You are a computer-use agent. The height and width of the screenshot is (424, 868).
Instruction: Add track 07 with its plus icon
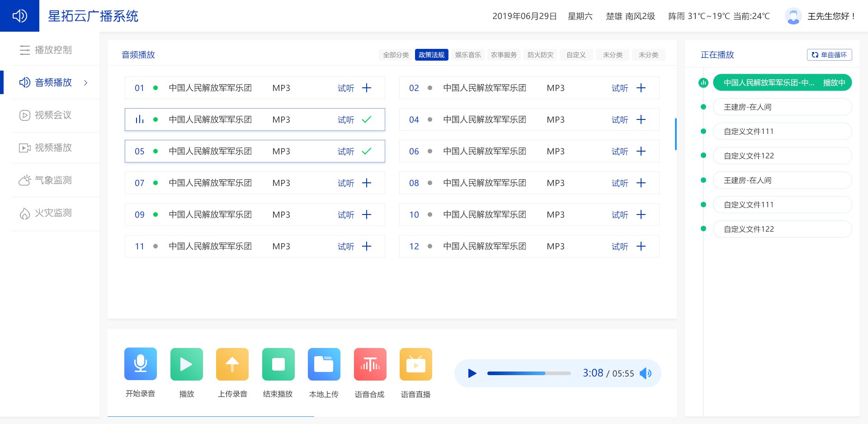367,183
